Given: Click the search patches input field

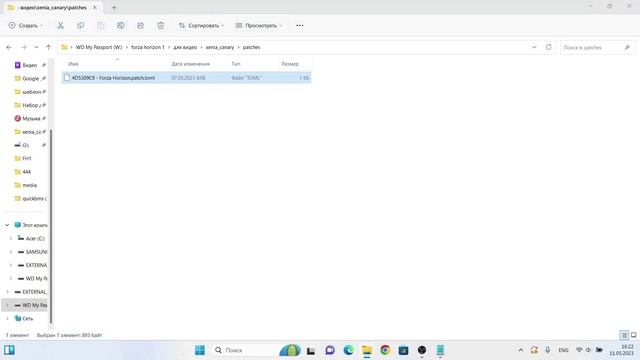Looking at the screenshot, I should [x=597, y=47].
